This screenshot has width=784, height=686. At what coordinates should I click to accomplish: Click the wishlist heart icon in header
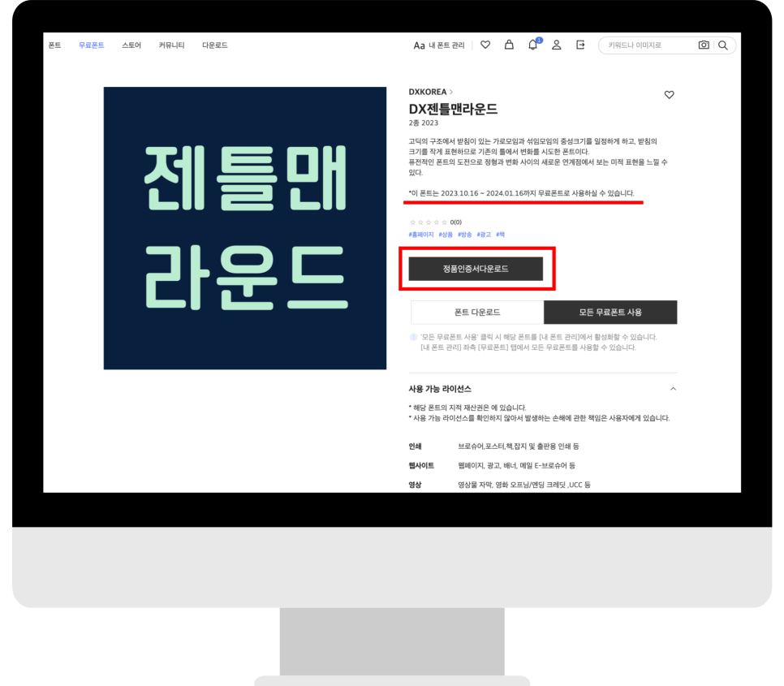pos(485,45)
